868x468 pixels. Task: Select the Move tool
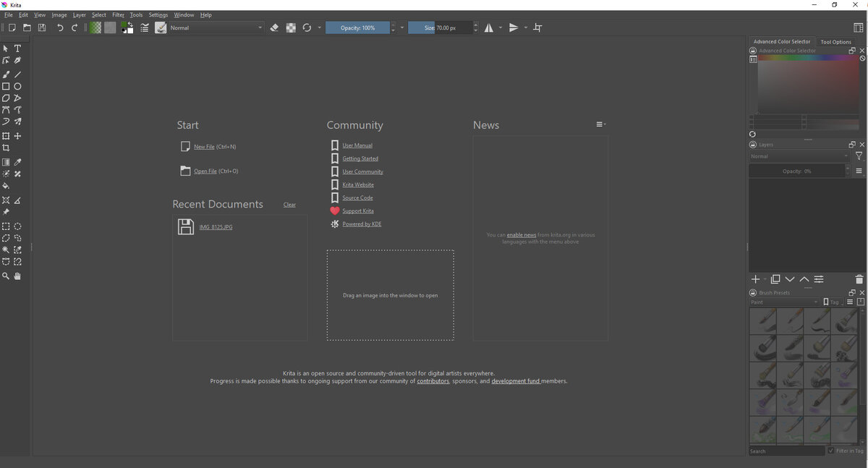18,136
